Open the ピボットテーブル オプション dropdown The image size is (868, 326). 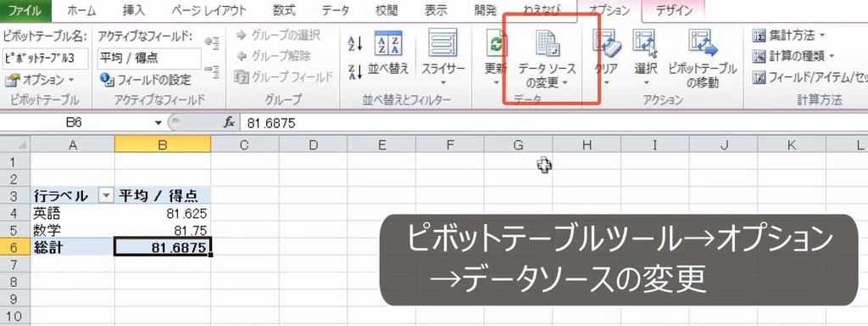[x=40, y=80]
